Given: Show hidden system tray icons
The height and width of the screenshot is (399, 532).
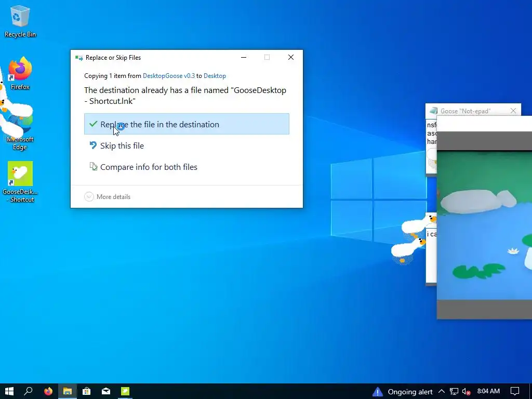Looking at the screenshot, I should point(442,392).
